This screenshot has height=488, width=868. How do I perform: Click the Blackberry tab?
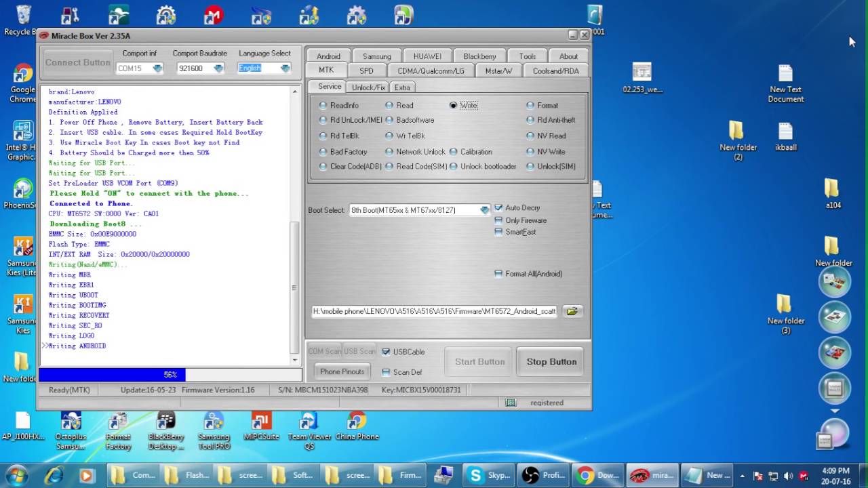(479, 56)
